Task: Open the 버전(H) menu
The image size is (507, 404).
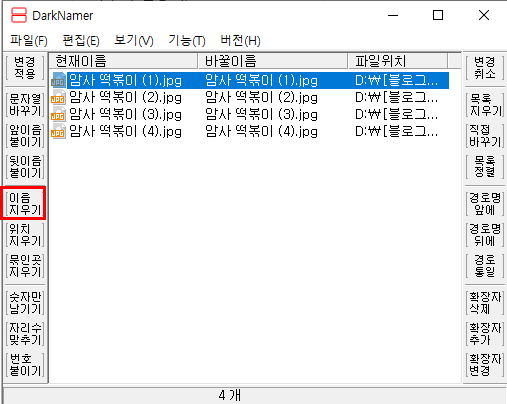Action: click(x=240, y=41)
